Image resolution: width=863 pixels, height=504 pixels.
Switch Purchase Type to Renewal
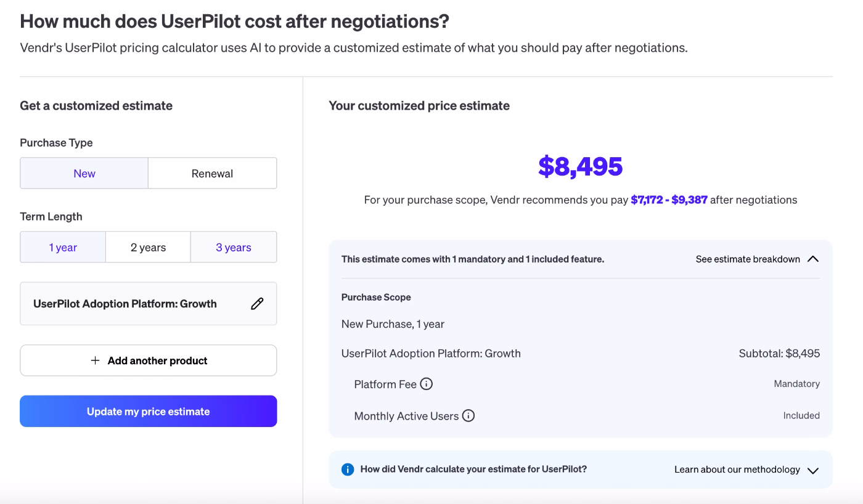click(x=212, y=173)
